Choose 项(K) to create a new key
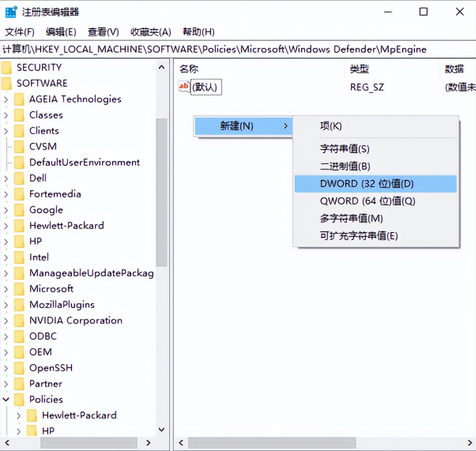Image resolution: width=476 pixels, height=451 pixels. click(x=375, y=126)
